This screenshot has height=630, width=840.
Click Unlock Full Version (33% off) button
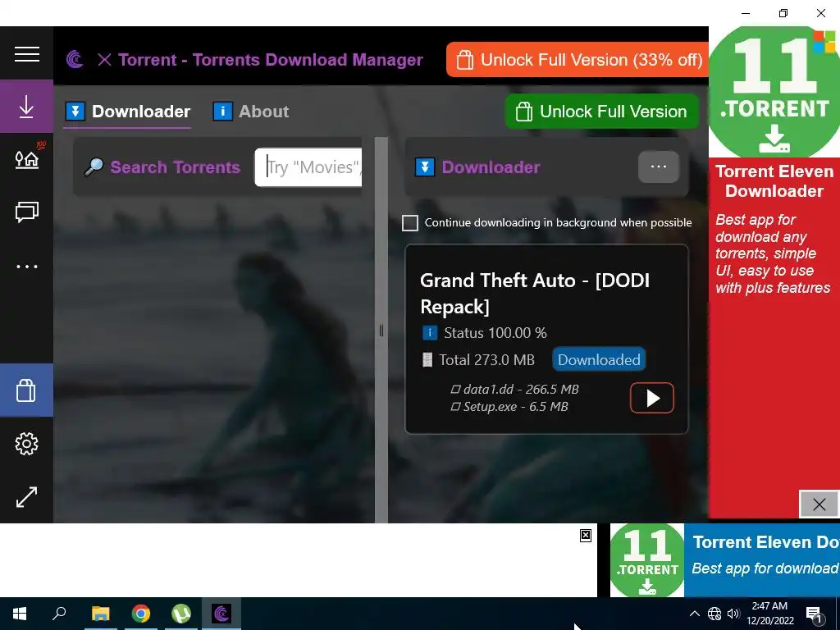577,59
